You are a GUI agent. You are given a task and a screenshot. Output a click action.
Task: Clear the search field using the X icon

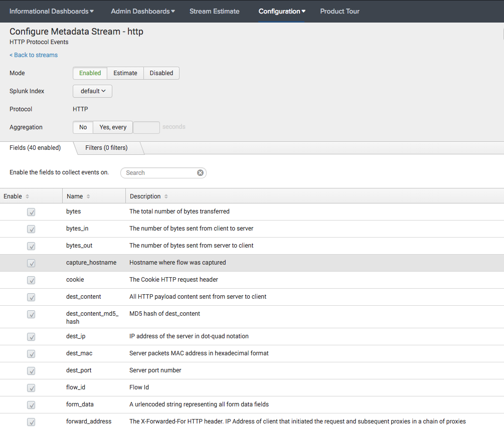(200, 172)
